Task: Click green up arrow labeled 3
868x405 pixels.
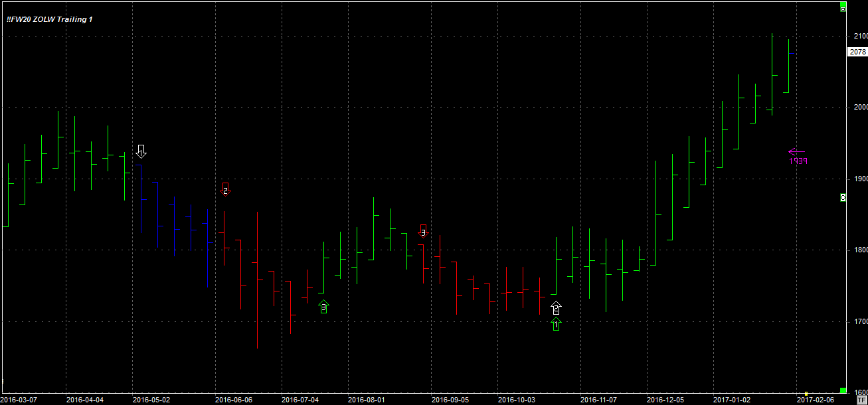Action: (x=323, y=306)
